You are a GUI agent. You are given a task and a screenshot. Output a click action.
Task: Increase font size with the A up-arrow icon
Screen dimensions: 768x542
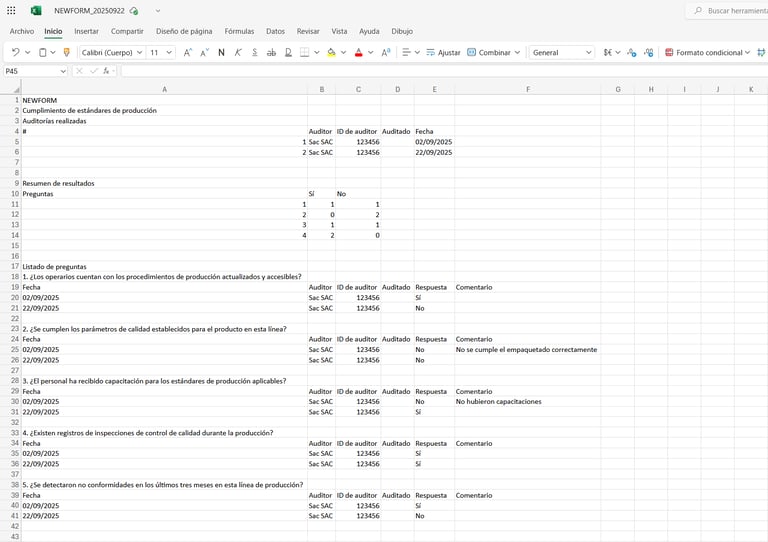coord(188,52)
